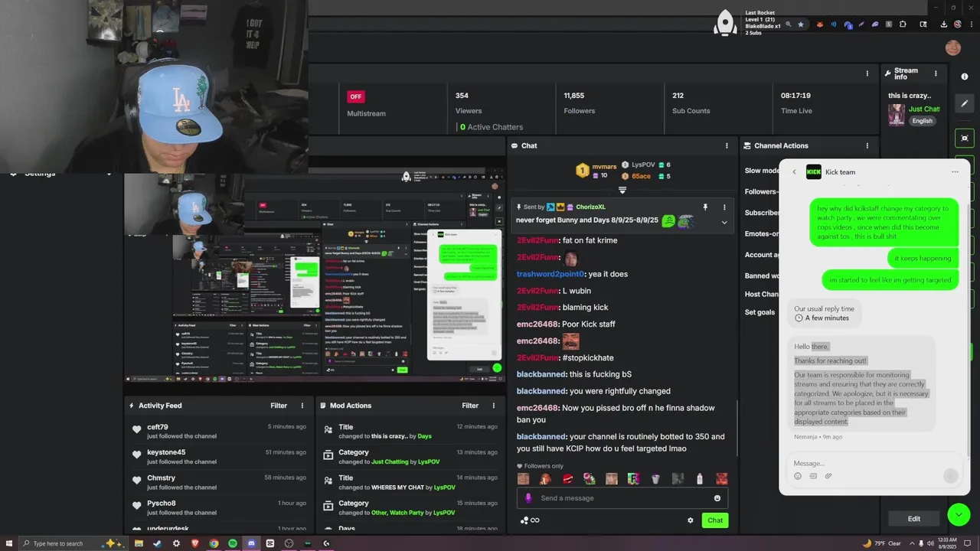Image resolution: width=980 pixels, height=551 pixels.
Task: Open the Channel Actions three-dot menu
Action: [x=867, y=145]
